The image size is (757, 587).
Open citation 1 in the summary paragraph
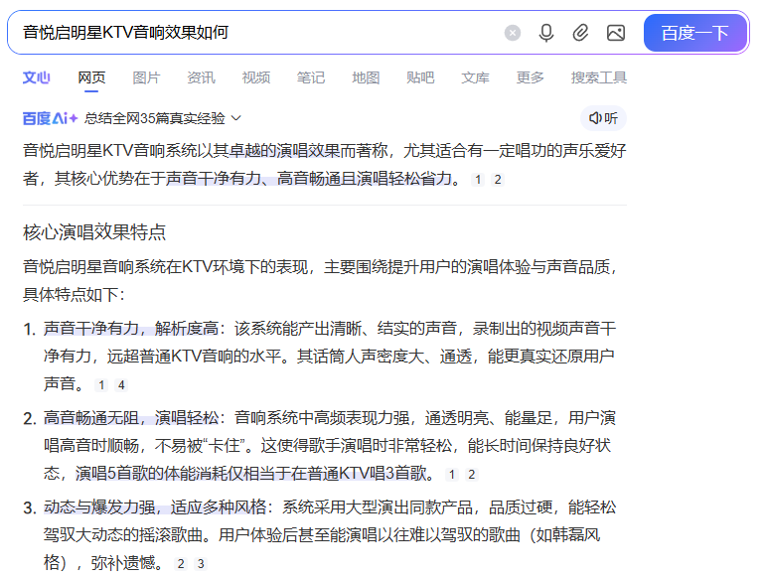coord(478,180)
